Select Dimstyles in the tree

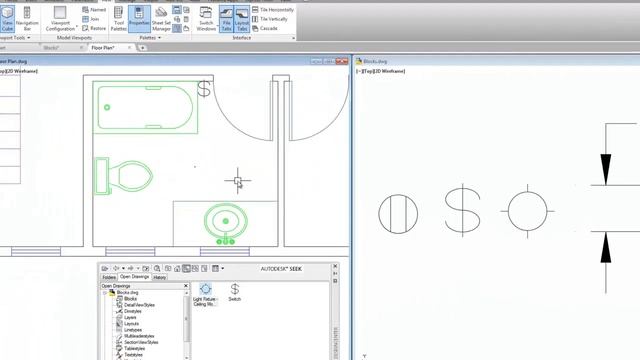tap(133, 311)
